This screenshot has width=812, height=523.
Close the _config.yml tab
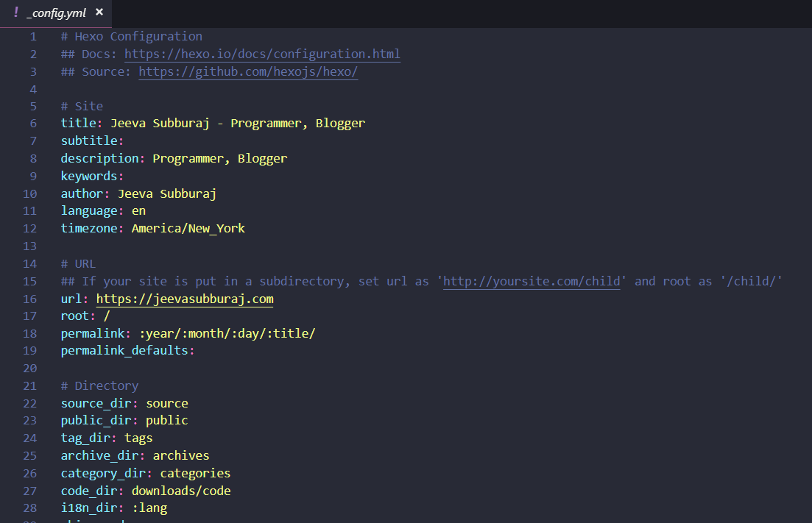[x=99, y=12]
